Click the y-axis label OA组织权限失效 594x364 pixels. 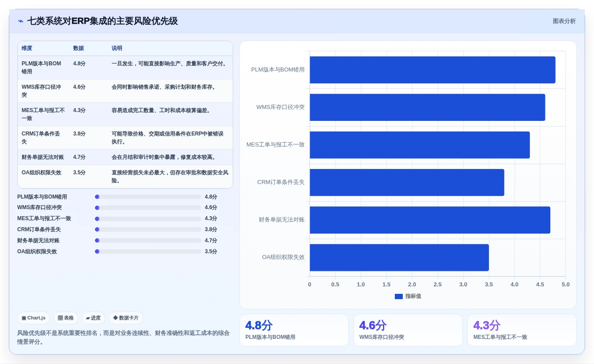coord(283,257)
